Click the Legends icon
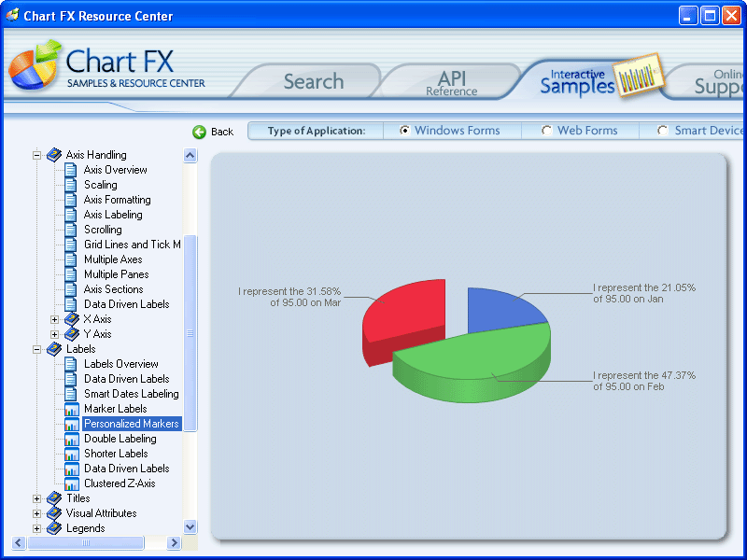Viewport: 747px width, 560px height. tap(54, 528)
